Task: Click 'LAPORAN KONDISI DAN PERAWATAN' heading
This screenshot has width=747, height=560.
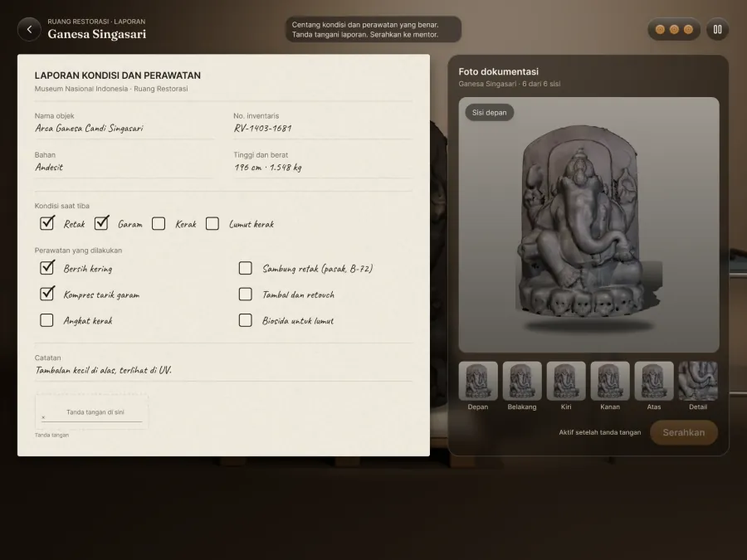Action: (x=118, y=75)
